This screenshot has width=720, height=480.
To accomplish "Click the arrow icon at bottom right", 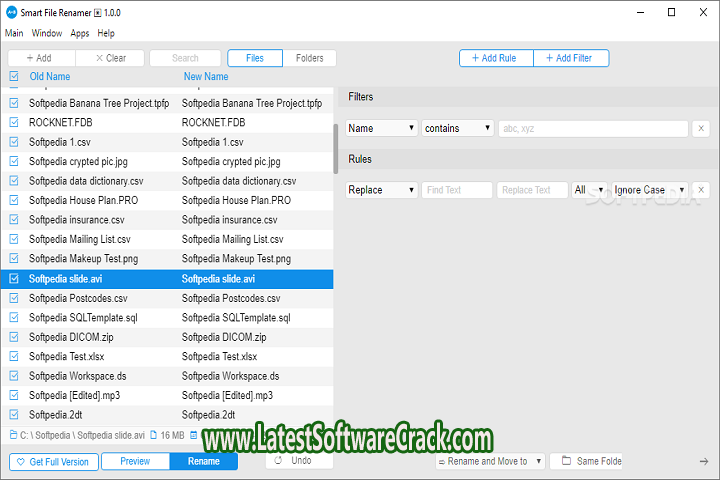I will coord(703,461).
